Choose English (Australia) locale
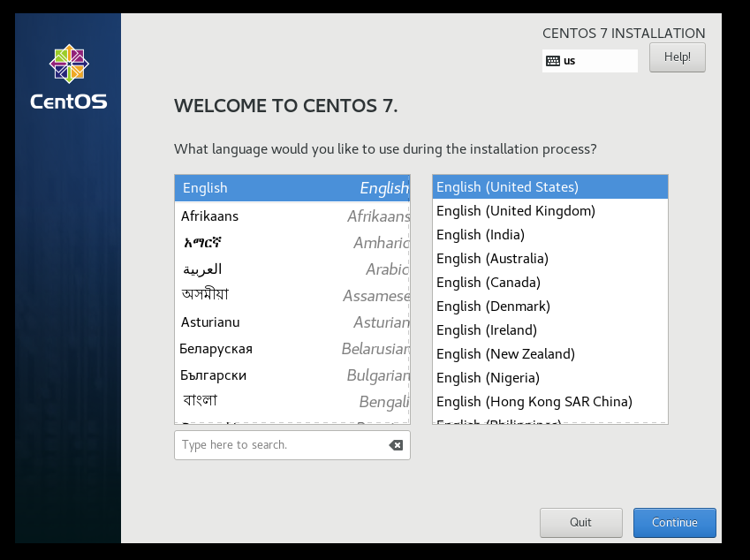Viewport: 750px width, 560px height. click(550, 259)
